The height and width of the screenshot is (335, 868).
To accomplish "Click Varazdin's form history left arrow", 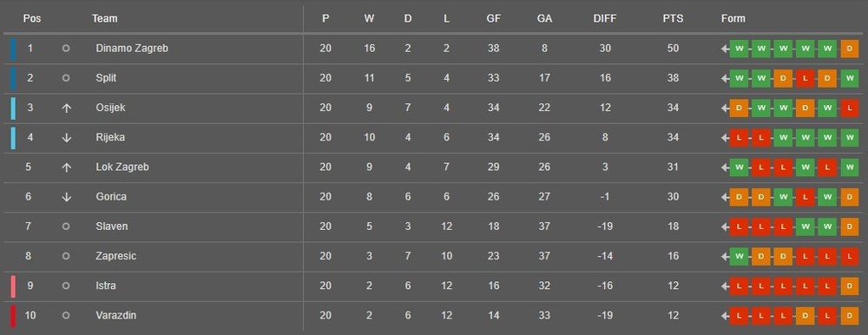I will coord(725,316).
